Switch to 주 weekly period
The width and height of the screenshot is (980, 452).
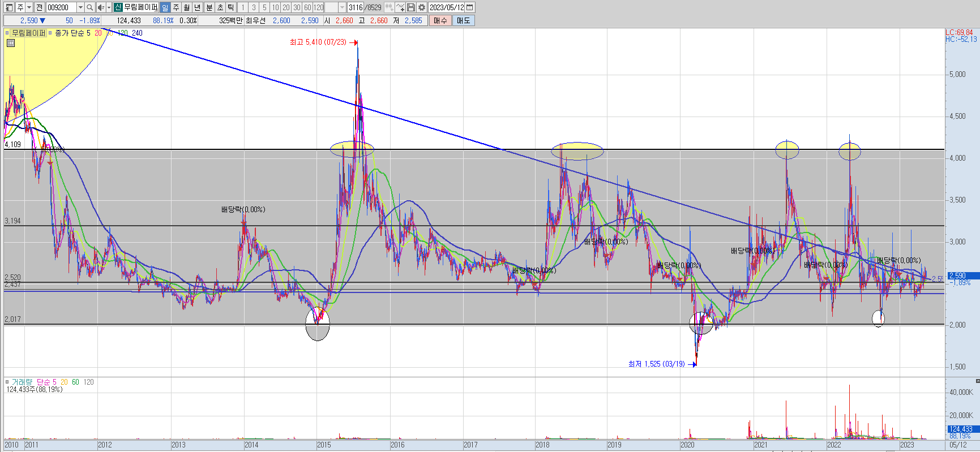tap(176, 7)
